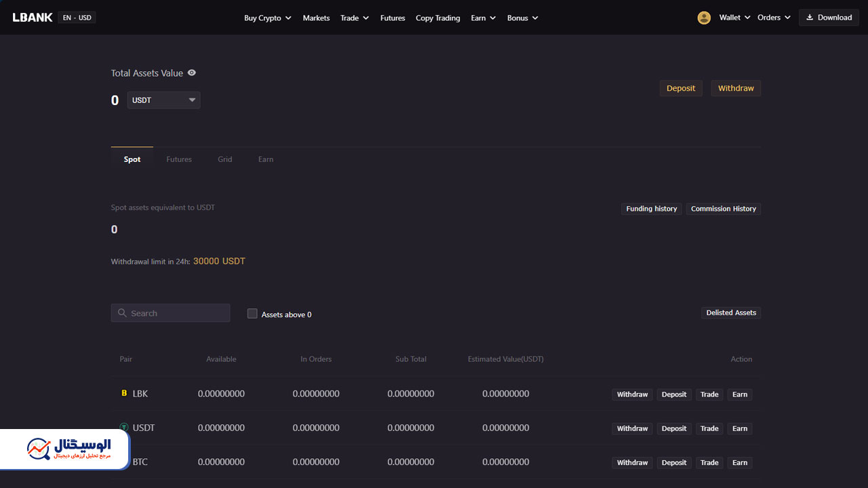
Task: Open the user profile avatar icon
Action: click(x=704, y=18)
